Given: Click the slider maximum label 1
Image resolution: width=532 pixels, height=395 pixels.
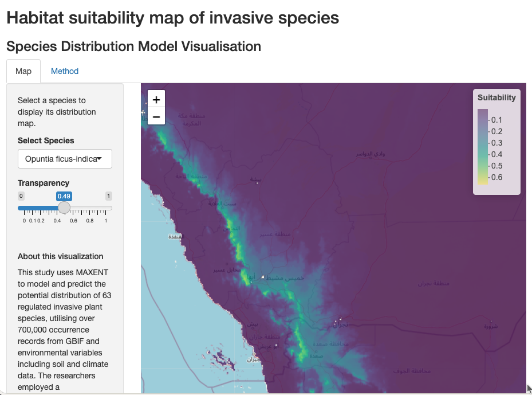Looking at the screenshot, I should click(x=108, y=196).
